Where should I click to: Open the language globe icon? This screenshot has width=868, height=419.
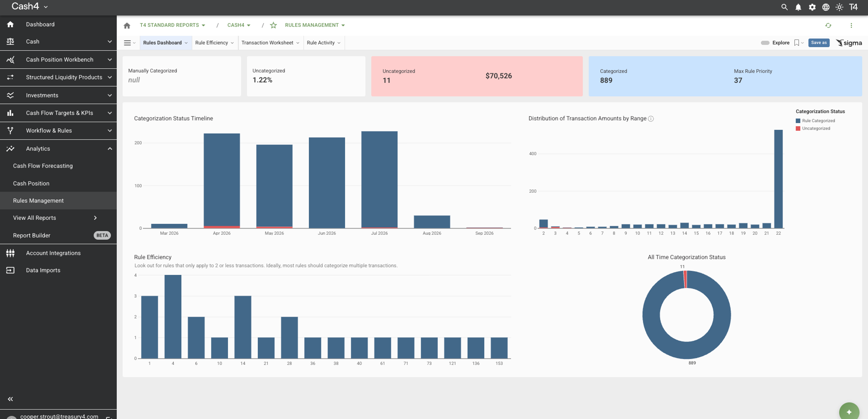point(826,7)
